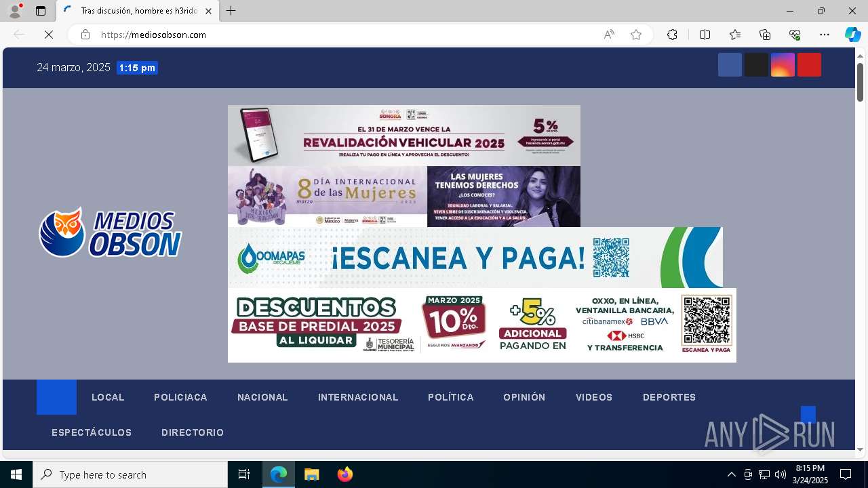The height and width of the screenshot is (488, 868).
Task: Open the black social media button
Action: [x=756, y=64]
